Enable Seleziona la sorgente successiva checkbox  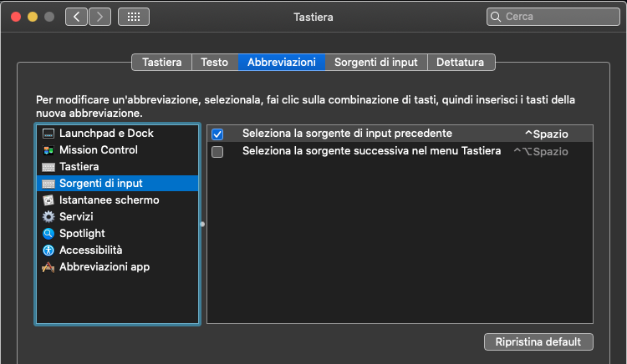tap(217, 152)
